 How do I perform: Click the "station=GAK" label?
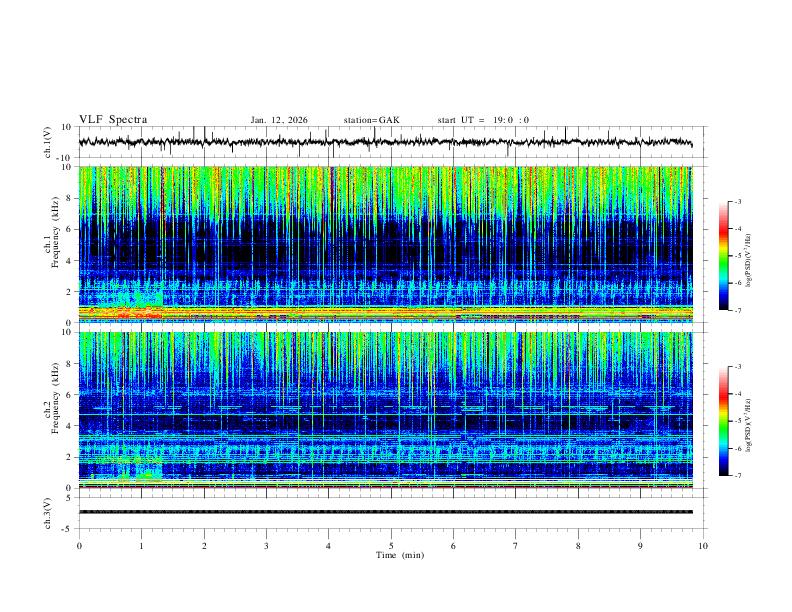coord(371,120)
